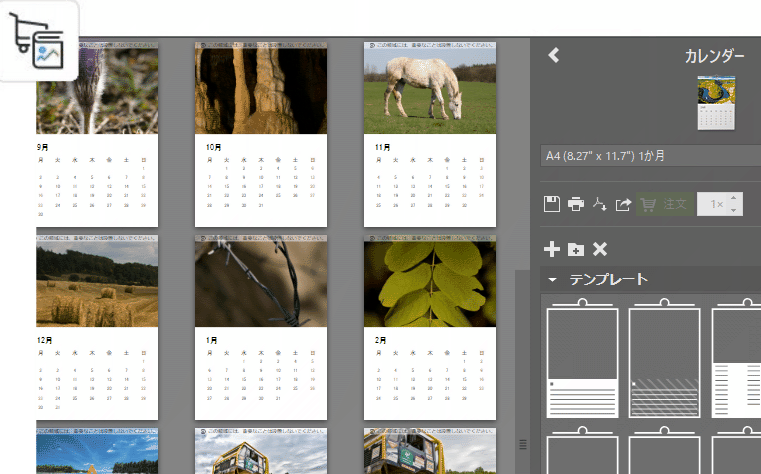Select the template with hatched bottom area
The image size is (761, 474).
tap(664, 359)
